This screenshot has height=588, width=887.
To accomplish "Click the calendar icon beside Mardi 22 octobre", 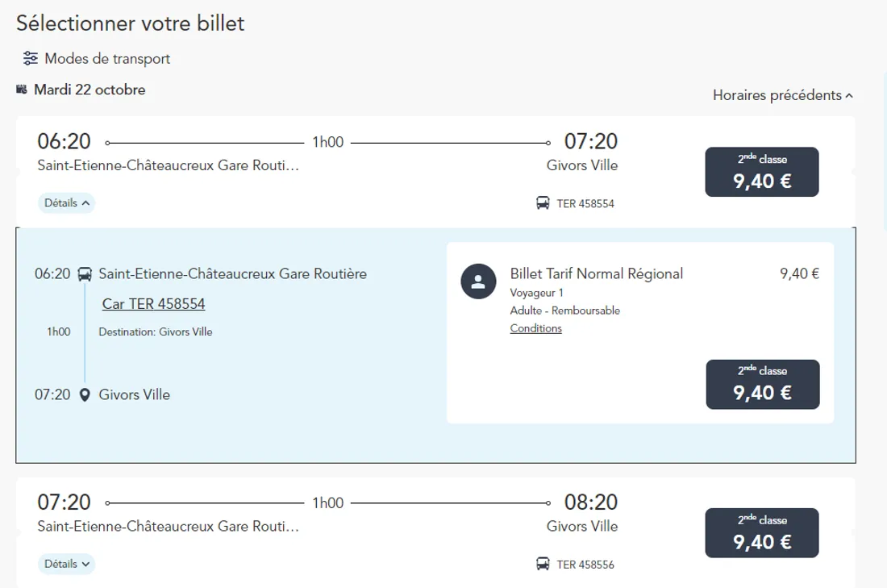I will [x=22, y=90].
